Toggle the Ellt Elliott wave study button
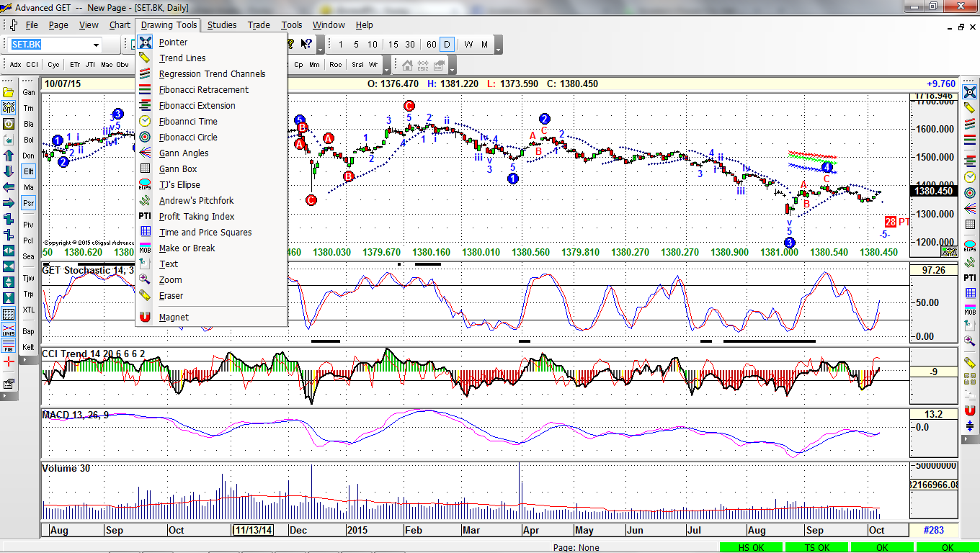 click(x=29, y=171)
